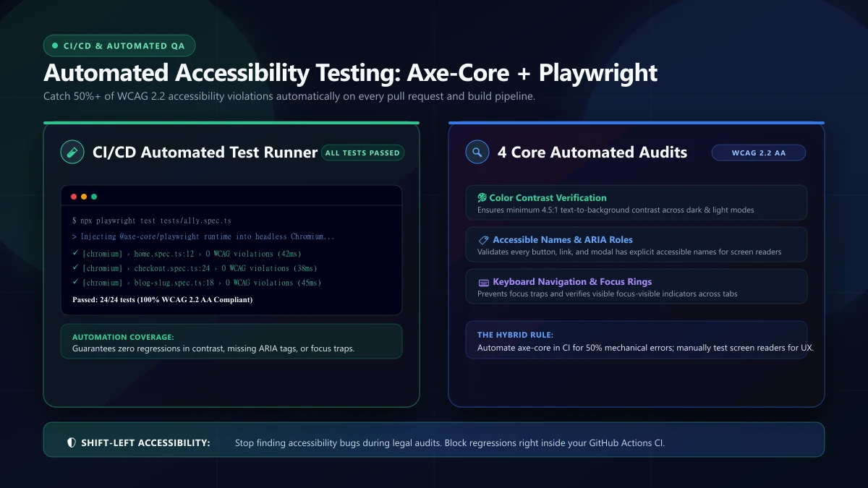Image resolution: width=868 pixels, height=488 pixels.
Task: Click the WCAG 2.2 AA badge
Action: tap(759, 153)
